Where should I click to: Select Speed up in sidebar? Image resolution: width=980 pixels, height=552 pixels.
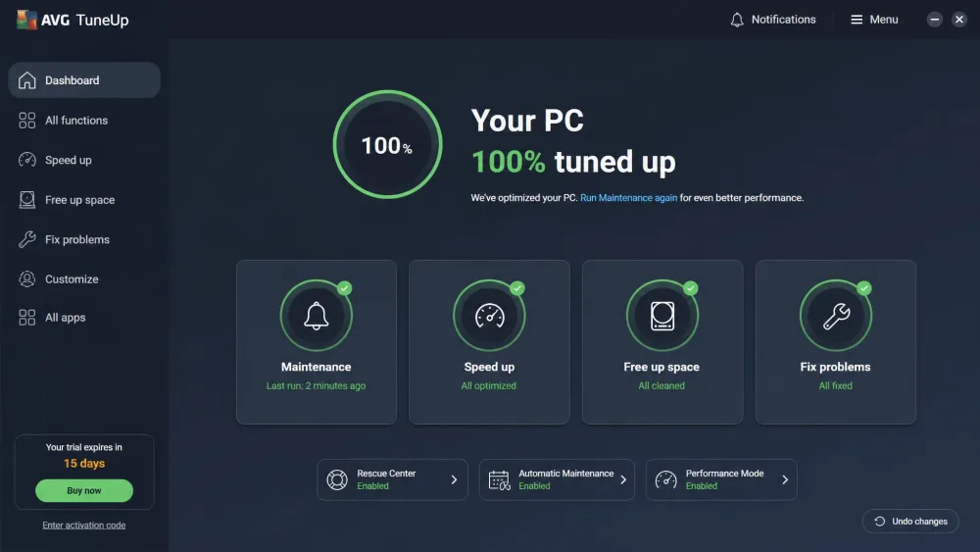[x=84, y=160]
